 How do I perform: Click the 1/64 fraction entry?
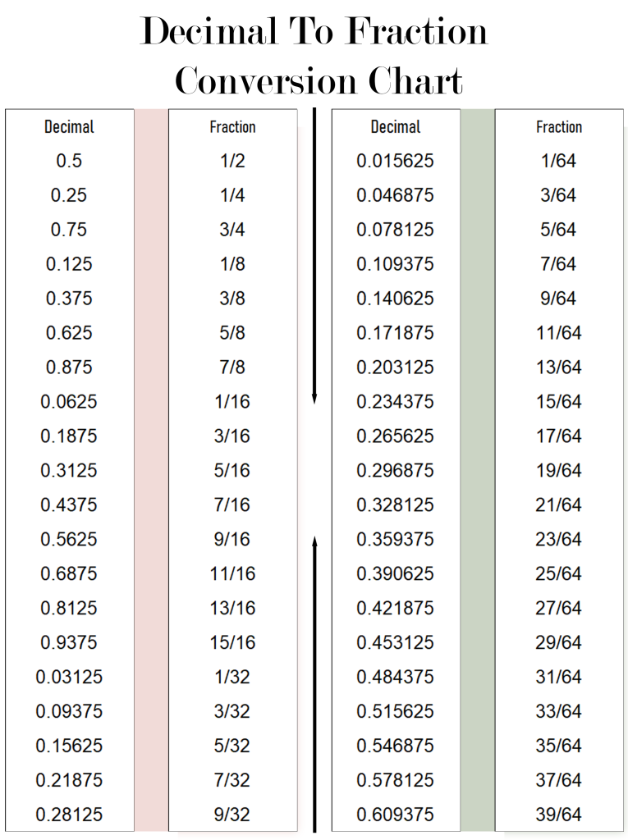tap(558, 161)
